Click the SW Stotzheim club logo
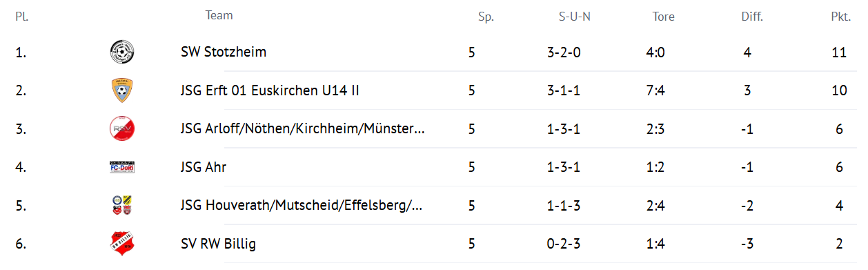 click(122, 52)
